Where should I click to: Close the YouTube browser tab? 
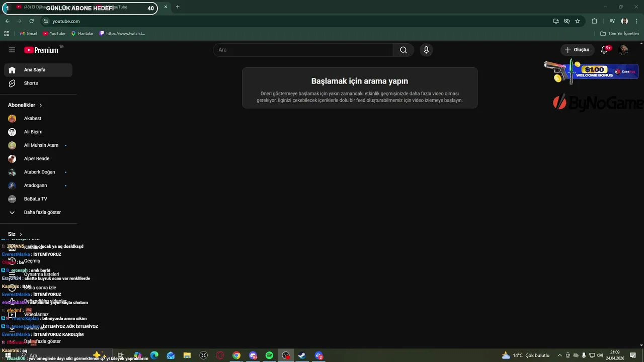(166, 7)
